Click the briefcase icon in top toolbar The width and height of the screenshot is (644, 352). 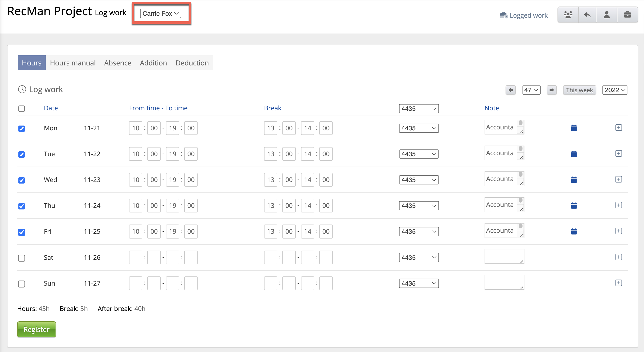[627, 15]
